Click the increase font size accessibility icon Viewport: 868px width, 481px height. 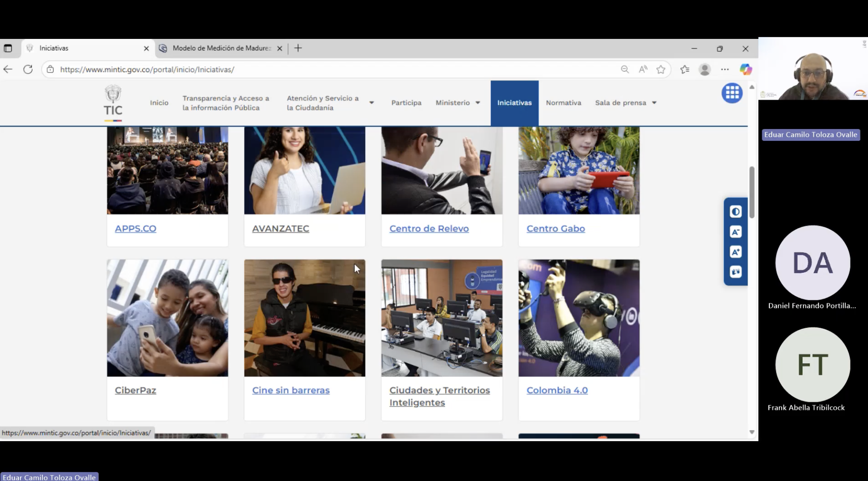tap(735, 252)
